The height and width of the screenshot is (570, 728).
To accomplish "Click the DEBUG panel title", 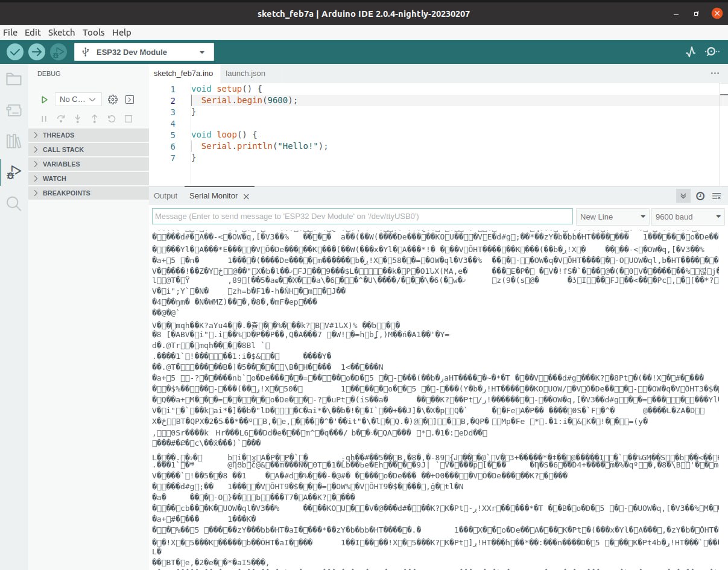I will point(49,74).
